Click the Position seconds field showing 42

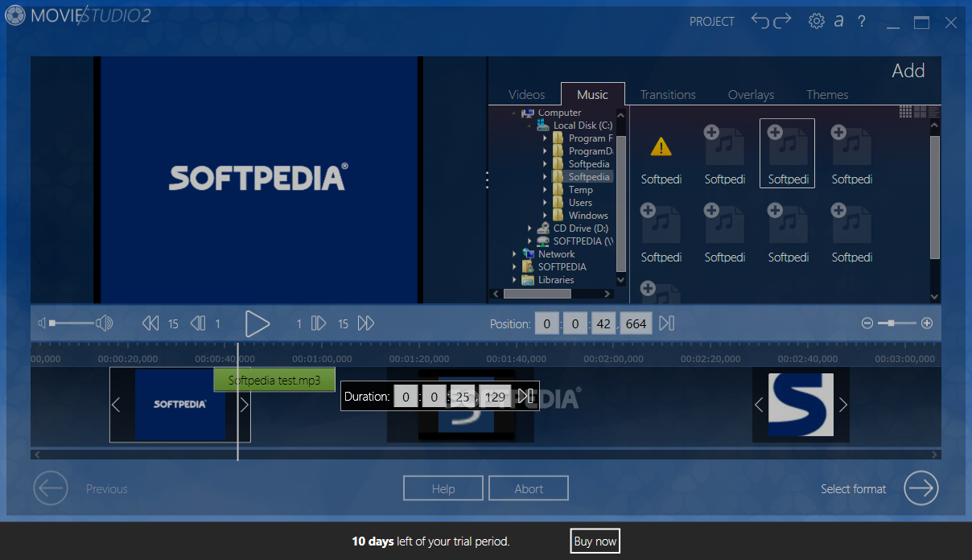pyautogui.click(x=602, y=323)
